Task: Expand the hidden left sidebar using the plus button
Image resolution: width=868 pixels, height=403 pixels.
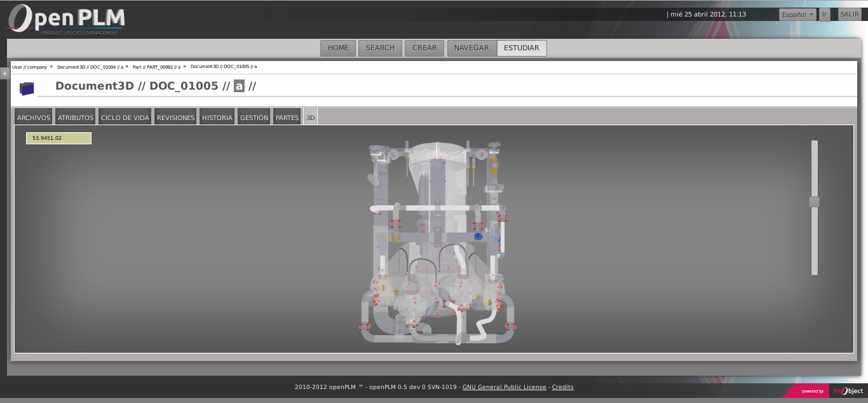Action: tap(4, 73)
